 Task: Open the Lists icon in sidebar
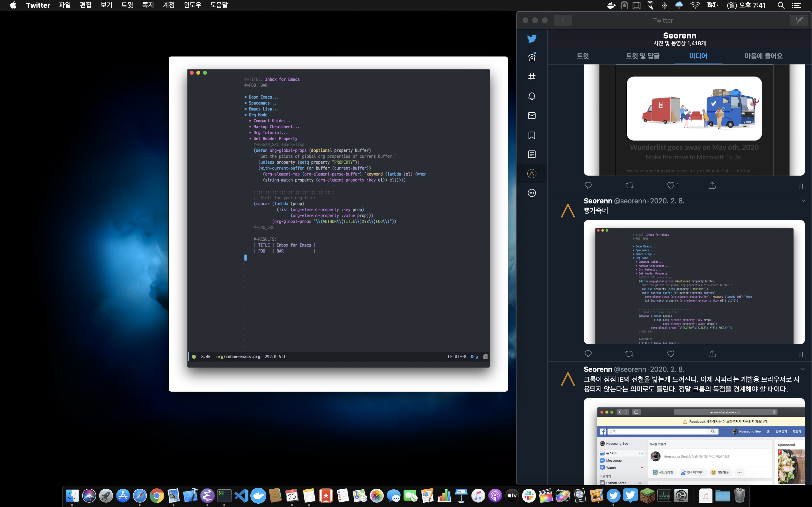[x=531, y=154]
